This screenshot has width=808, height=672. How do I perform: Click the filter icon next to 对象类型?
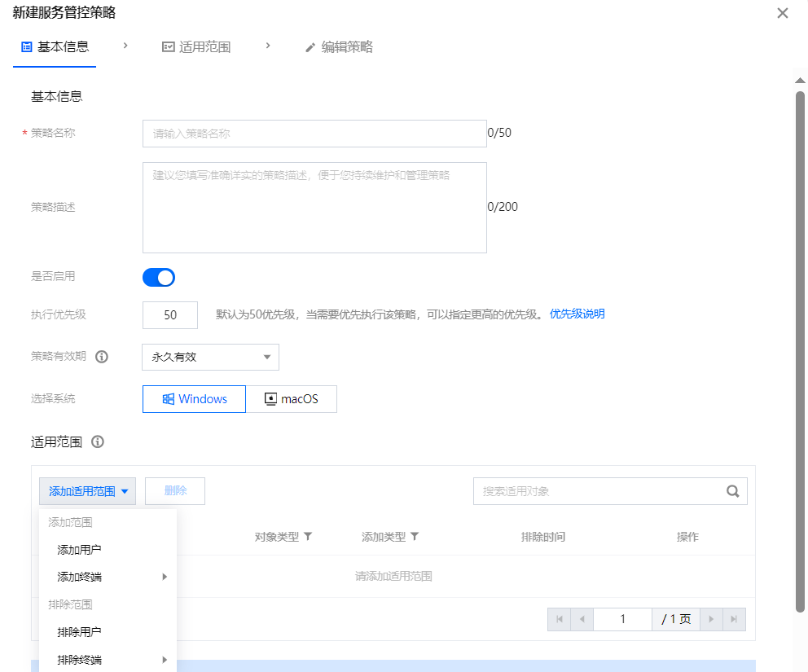click(308, 537)
